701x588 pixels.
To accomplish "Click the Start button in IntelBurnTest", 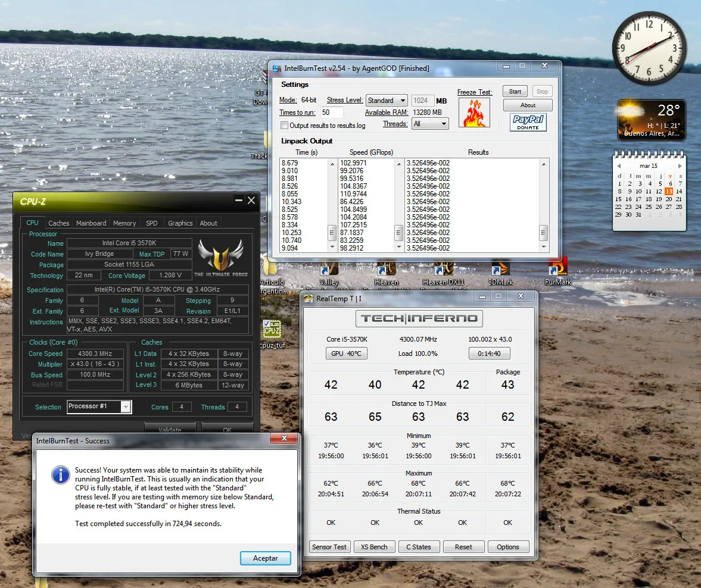I will [515, 92].
